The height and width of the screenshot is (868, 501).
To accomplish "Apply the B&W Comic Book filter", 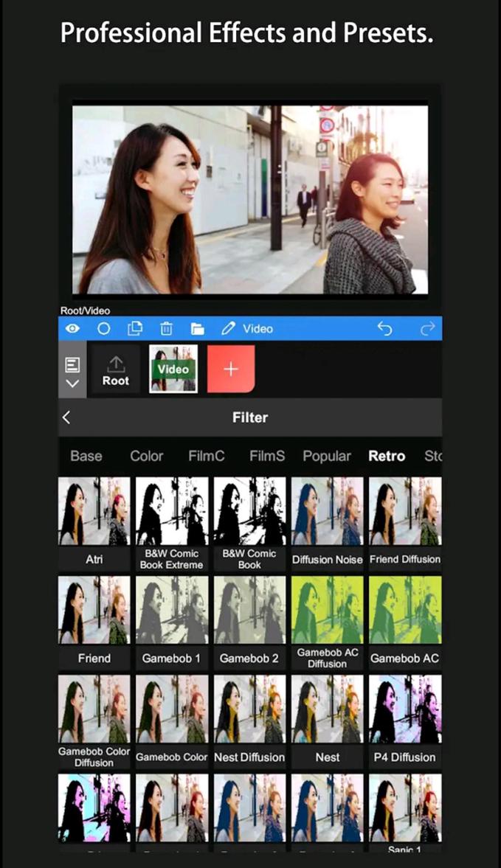I will coord(249,524).
